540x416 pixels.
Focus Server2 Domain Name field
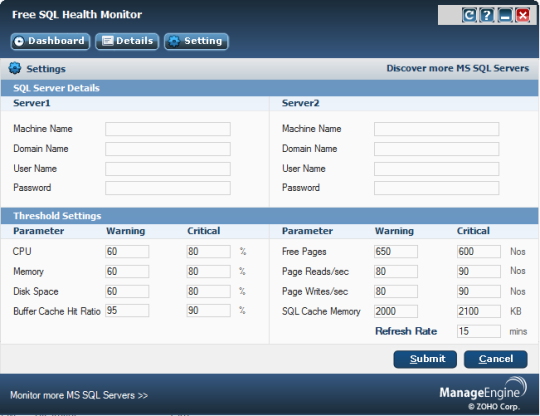436,149
